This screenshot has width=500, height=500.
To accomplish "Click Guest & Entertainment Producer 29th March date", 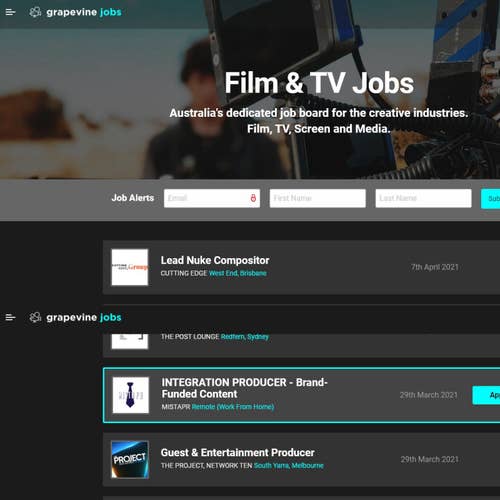I will pyautogui.click(x=430, y=459).
